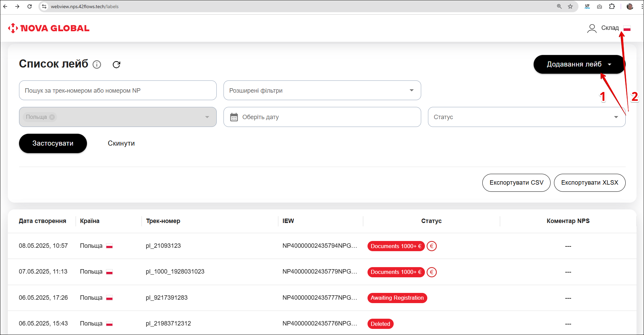
Task: Bookmark this page with the star icon
Action: coord(570,6)
